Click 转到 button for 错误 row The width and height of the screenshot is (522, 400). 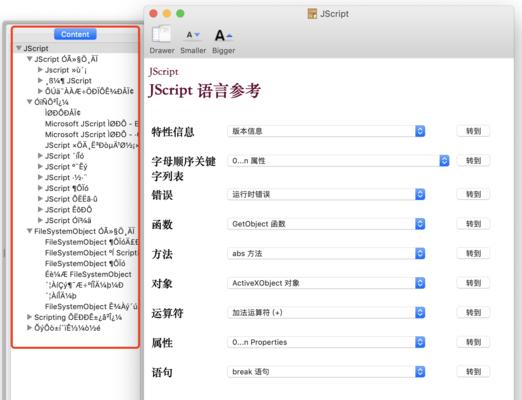[473, 194]
